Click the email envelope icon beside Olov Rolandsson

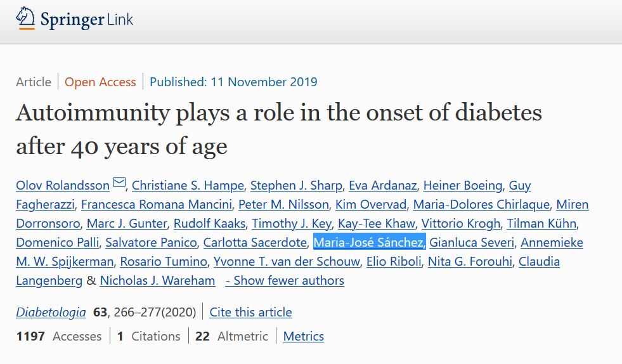click(x=119, y=184)
